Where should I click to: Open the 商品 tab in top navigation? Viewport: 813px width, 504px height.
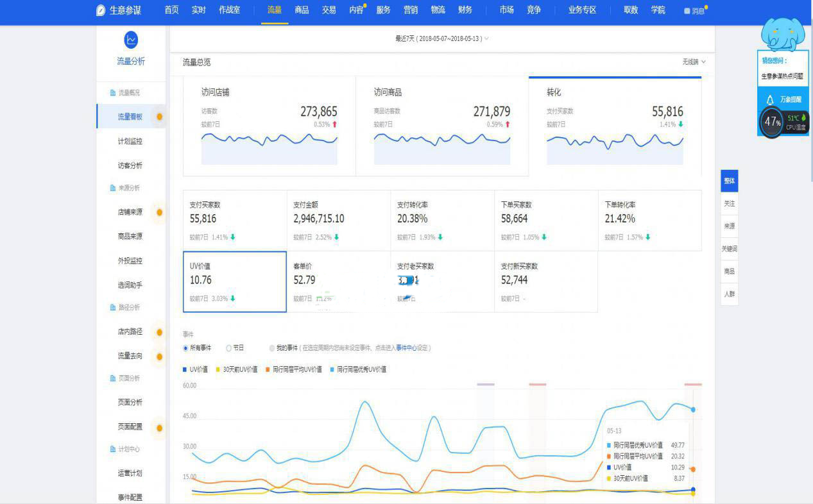point(302,10)
